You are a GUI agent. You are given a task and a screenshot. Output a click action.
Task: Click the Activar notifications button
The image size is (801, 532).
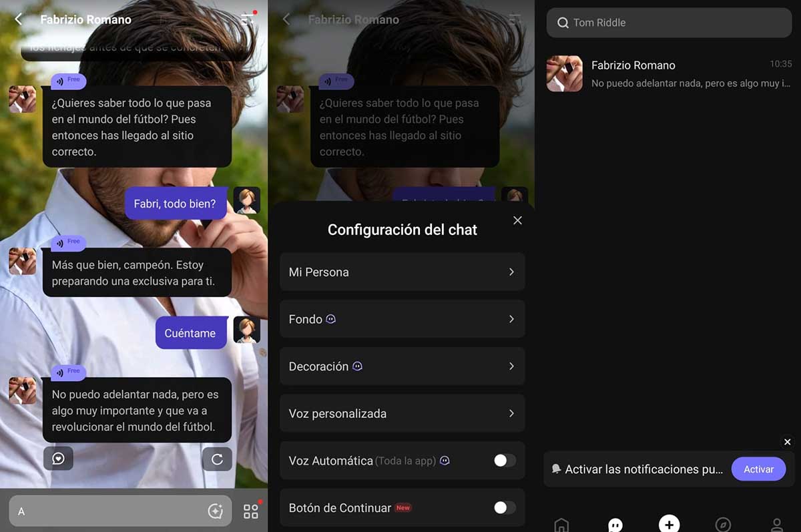[758, 469]
